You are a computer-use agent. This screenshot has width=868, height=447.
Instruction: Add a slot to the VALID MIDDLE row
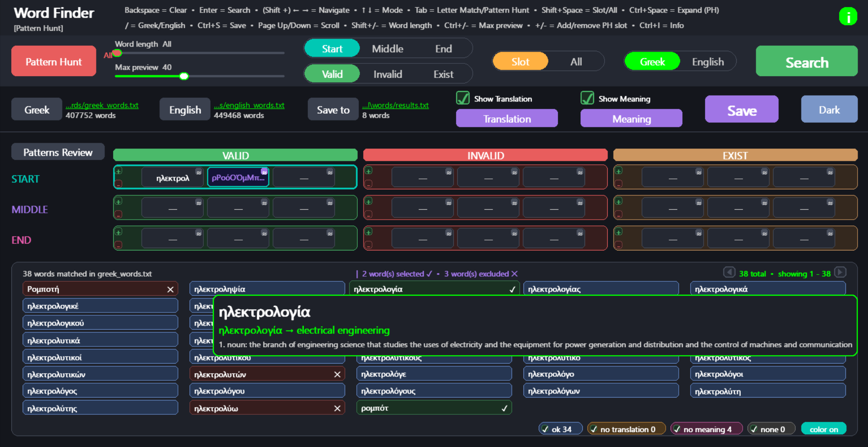pyautogui.click(x=119, y=202)
